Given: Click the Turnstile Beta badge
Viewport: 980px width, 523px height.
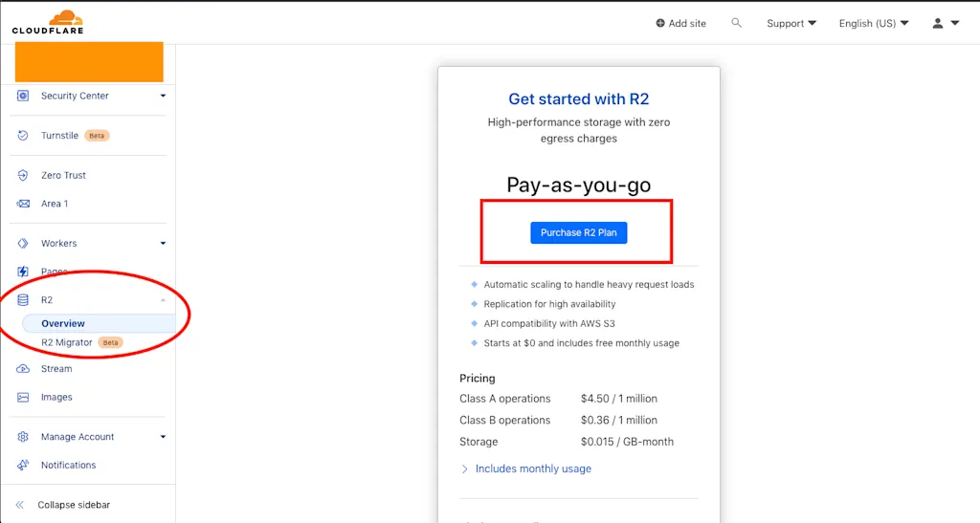Looking at the screenshot, I should coord(97,136).
